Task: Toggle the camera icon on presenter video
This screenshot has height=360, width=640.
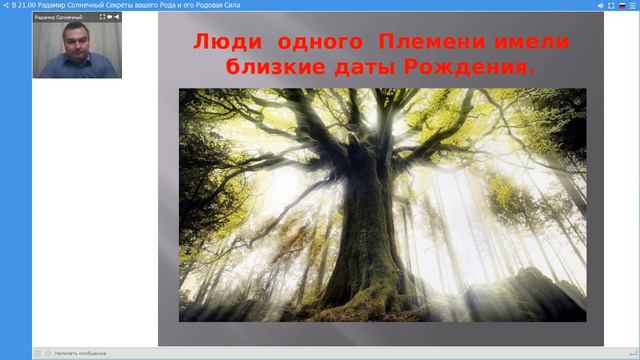Action: coord(109,17)
